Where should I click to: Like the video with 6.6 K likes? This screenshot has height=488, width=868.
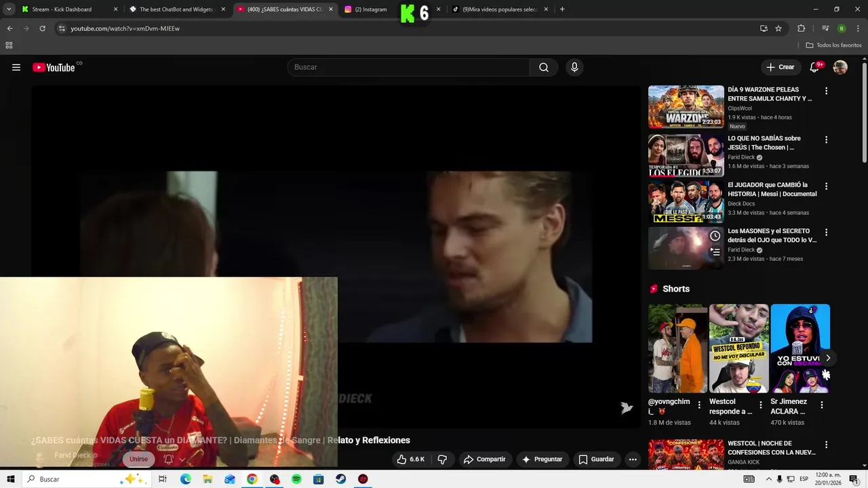[x=411, y=459]
